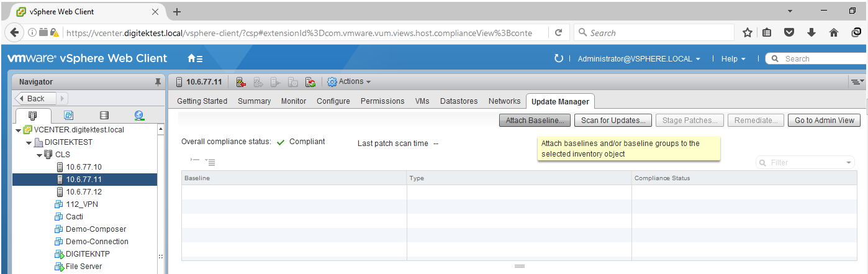Switch to the Configure tab
This screenshot has width=868, height=274.
(333, 101)
